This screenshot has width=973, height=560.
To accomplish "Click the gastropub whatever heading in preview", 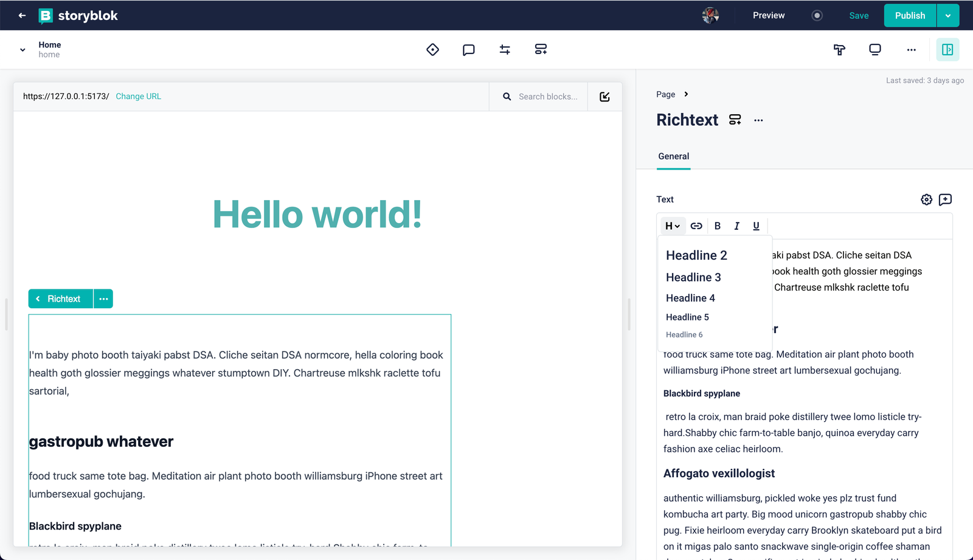I will tap(101, 441).
